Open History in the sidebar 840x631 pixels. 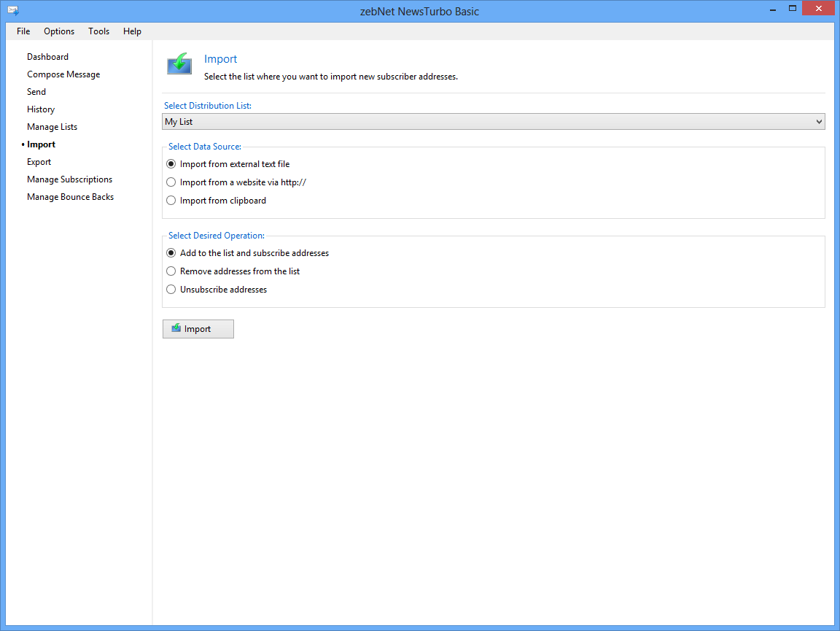pos(41,109)
